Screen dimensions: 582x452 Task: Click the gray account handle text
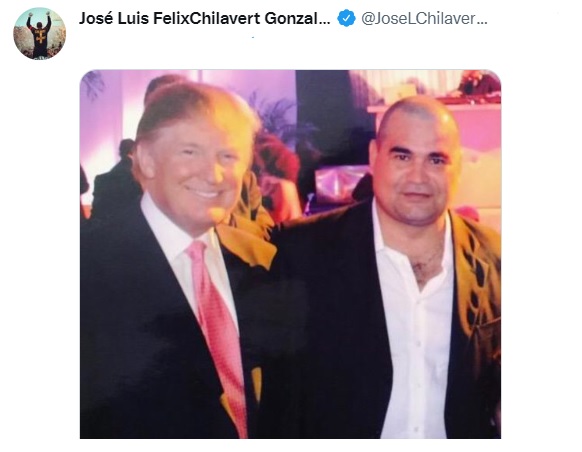[x=424, y=19]
